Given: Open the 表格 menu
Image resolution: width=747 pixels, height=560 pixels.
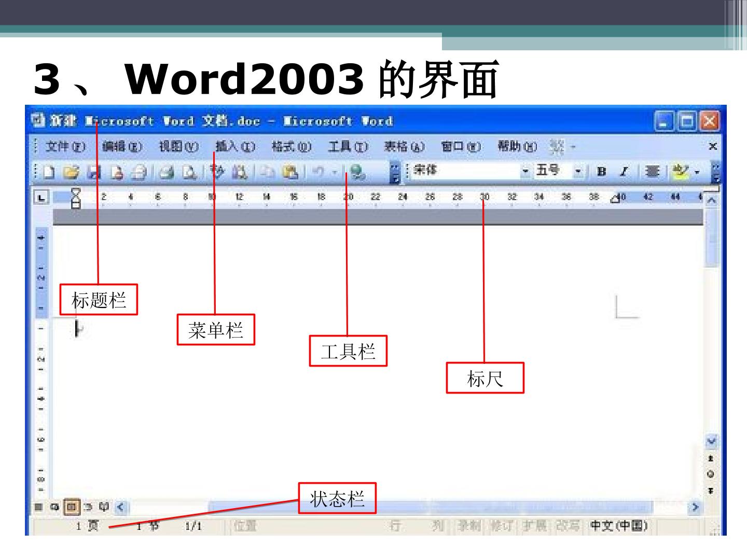Looking at the screenshot, I should pyautogui.click(x=404, y=147).
